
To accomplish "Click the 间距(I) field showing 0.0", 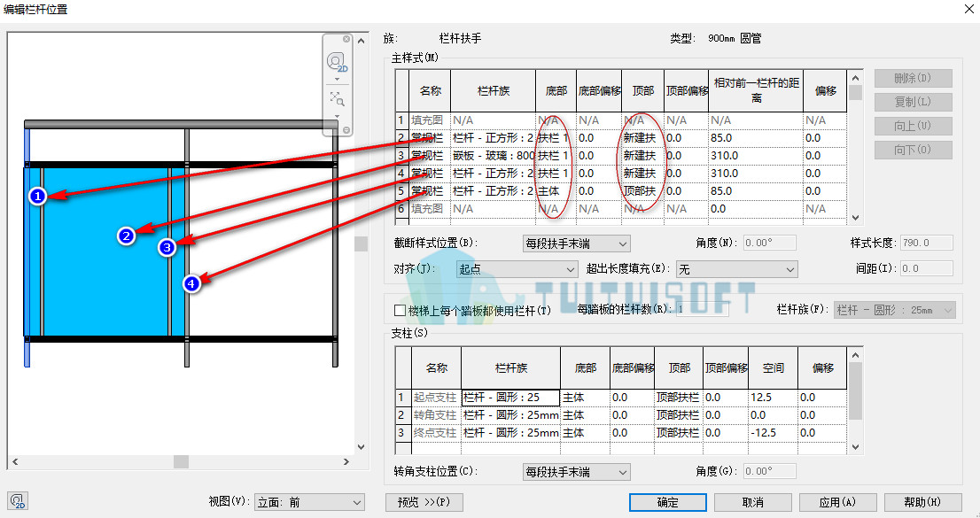I will [926, 268].
